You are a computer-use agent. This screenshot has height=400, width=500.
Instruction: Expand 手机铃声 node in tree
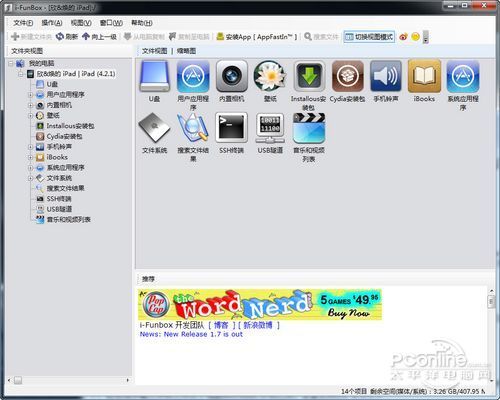[30, 147]
